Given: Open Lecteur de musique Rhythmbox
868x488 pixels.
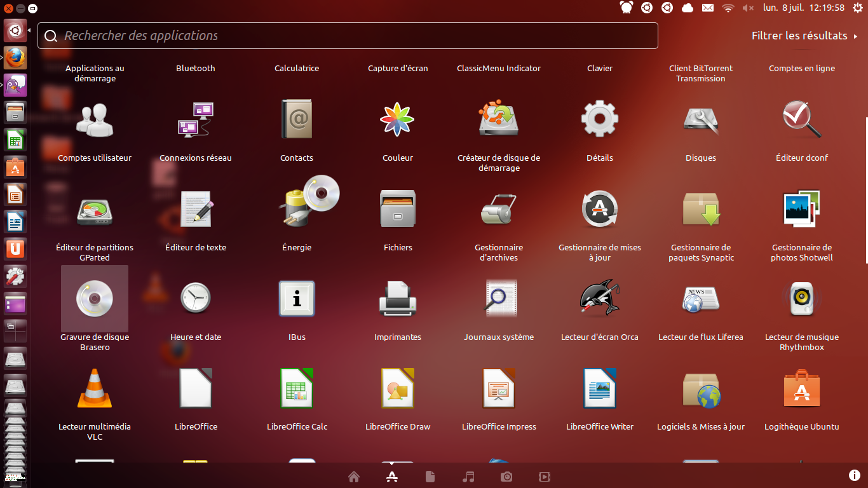Looking at the screenshot, I should pyautogui.click(x=802, y=299).
